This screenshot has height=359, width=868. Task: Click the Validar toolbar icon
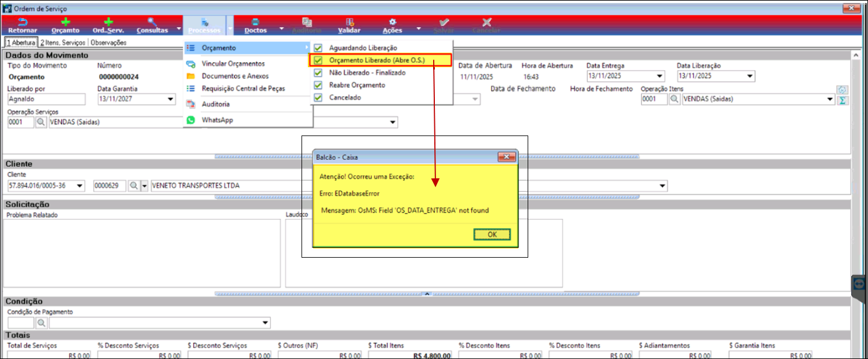tap(349, 22)
